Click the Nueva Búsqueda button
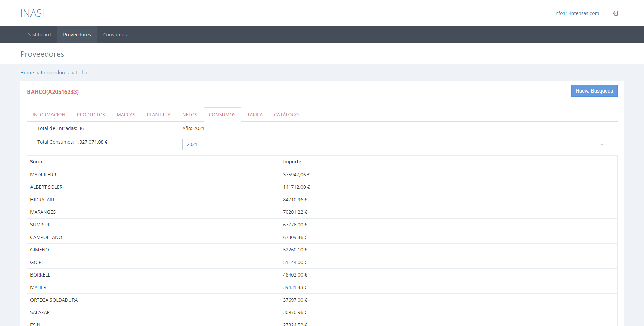 (594, 91)
